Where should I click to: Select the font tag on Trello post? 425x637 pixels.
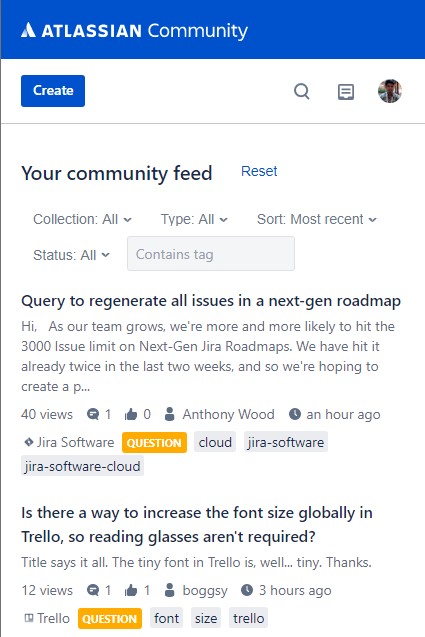tap(167, 618)
